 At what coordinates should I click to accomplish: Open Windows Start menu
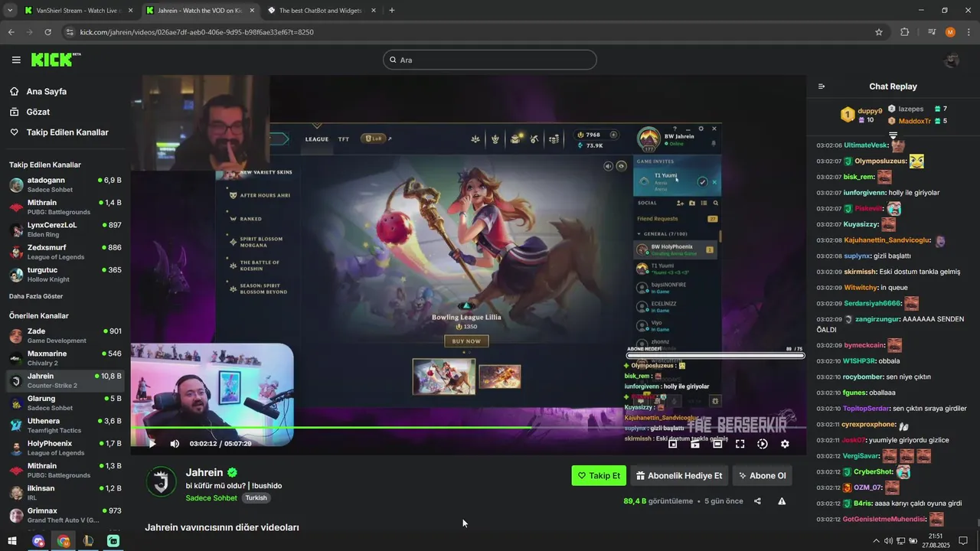click(x=12, y=541)
